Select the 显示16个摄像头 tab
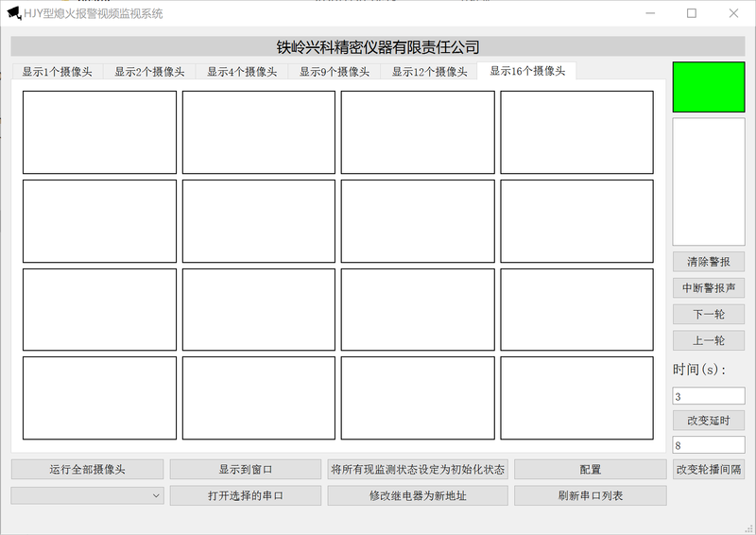The width and height of the screenshot is (756, 535). (x=527, y=71)
